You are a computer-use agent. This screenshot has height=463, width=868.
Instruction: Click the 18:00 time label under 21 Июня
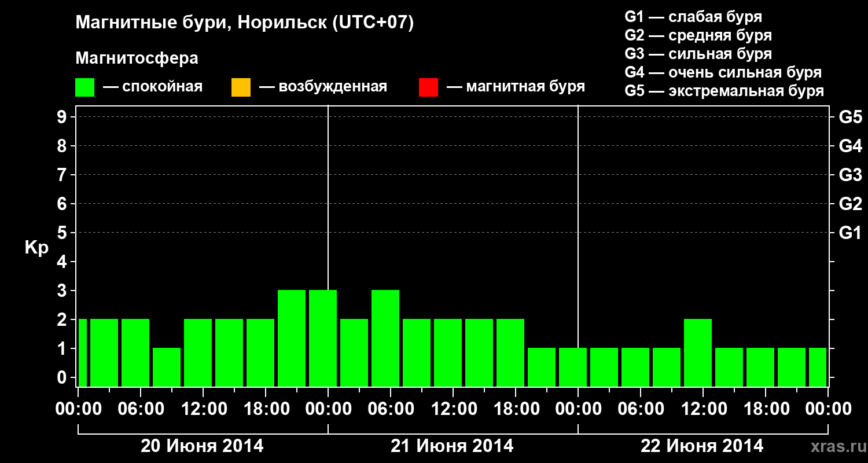[516, 409]
